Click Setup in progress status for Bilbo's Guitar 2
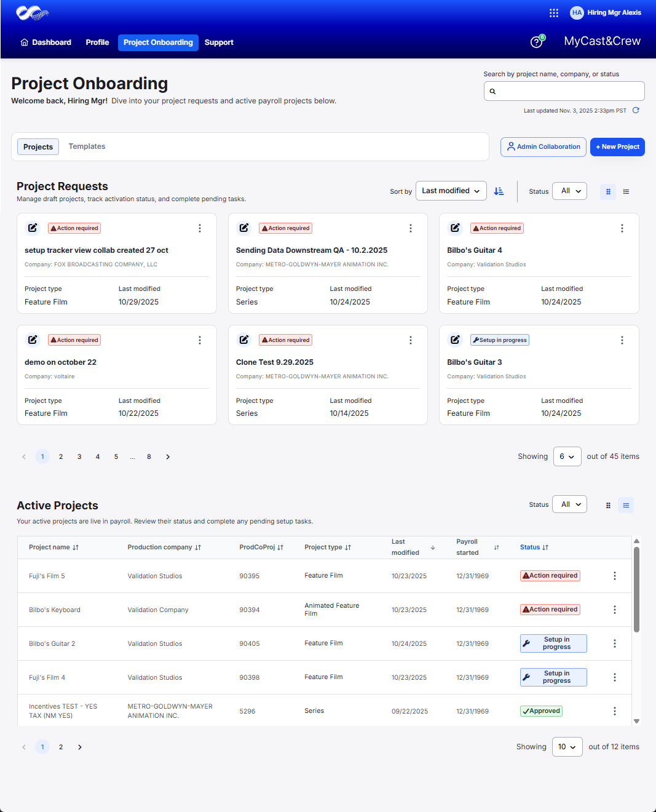This screenshot has height=812, width=656. point(553,643)
